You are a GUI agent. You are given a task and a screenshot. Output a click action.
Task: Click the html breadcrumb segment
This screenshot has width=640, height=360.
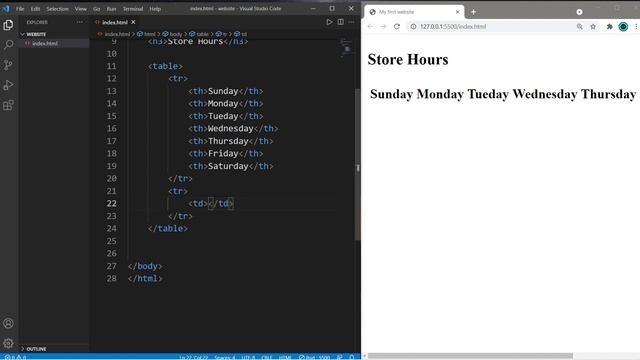[147, 34]
